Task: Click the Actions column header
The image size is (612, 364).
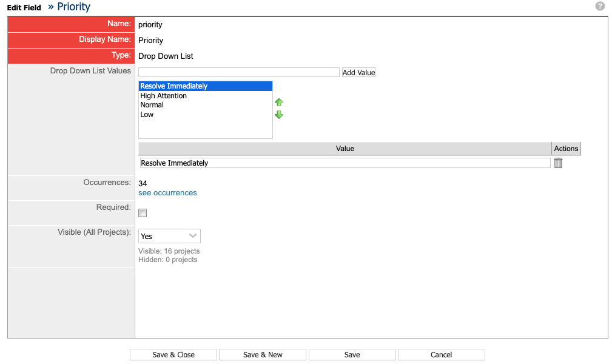Action: pos(566,149)
